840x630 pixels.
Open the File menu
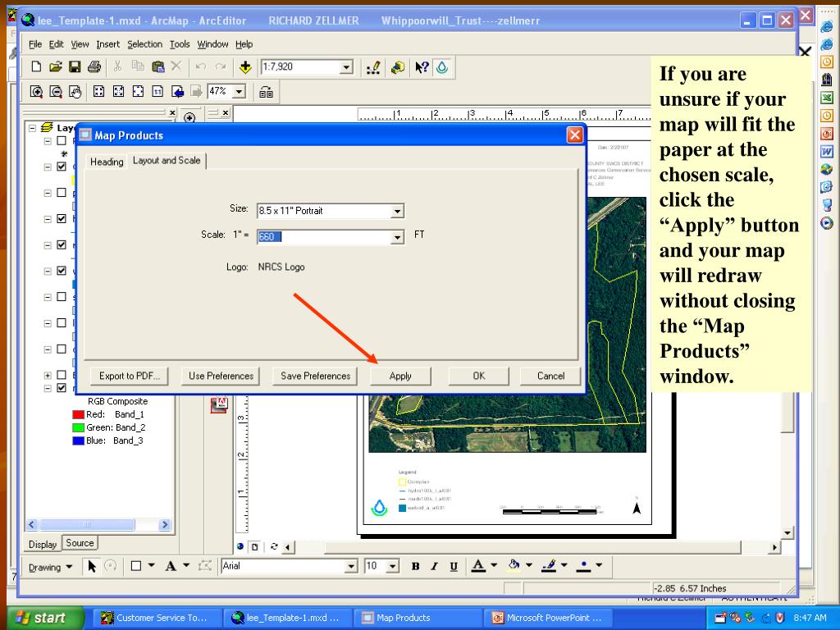coord(34,44)
